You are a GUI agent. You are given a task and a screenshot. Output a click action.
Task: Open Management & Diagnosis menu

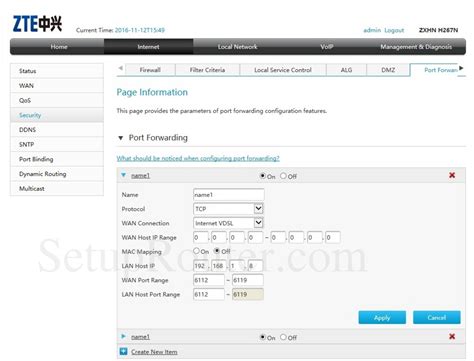416,47
